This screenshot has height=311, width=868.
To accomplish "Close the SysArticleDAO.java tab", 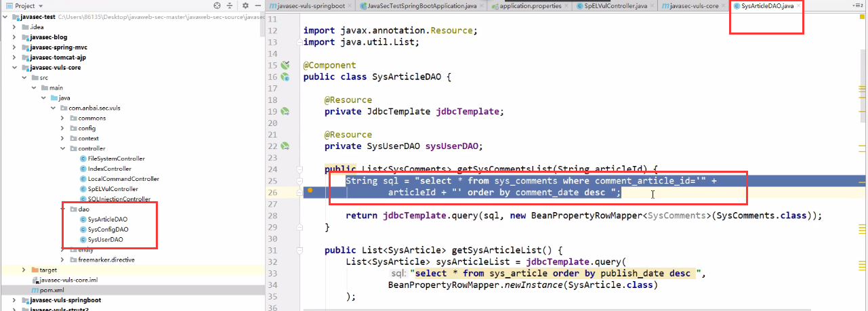I will [x=799, y=6].
